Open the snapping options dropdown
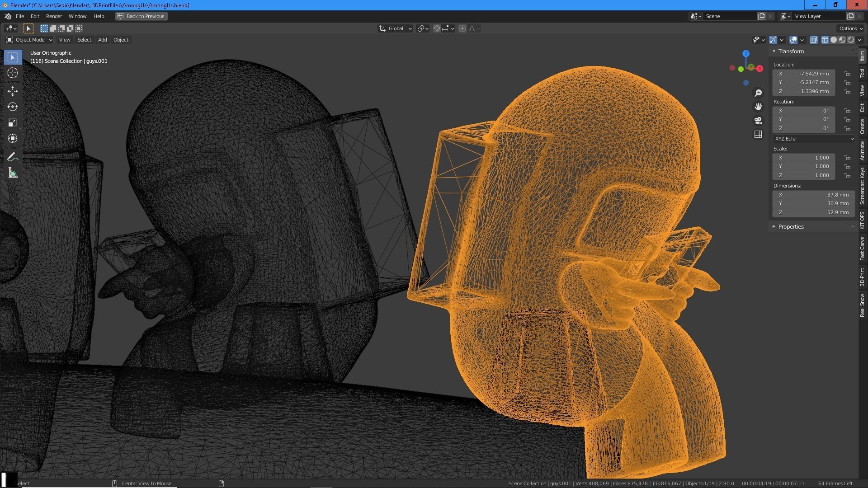This screenshot has width=868, height=488. (448, 28)
